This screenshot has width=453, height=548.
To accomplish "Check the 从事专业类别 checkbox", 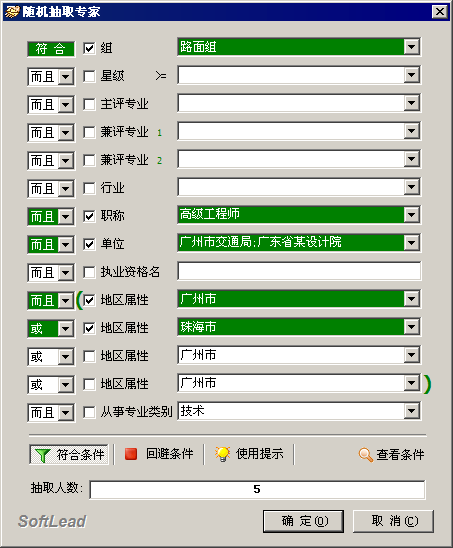I will (x=89, y=412).
